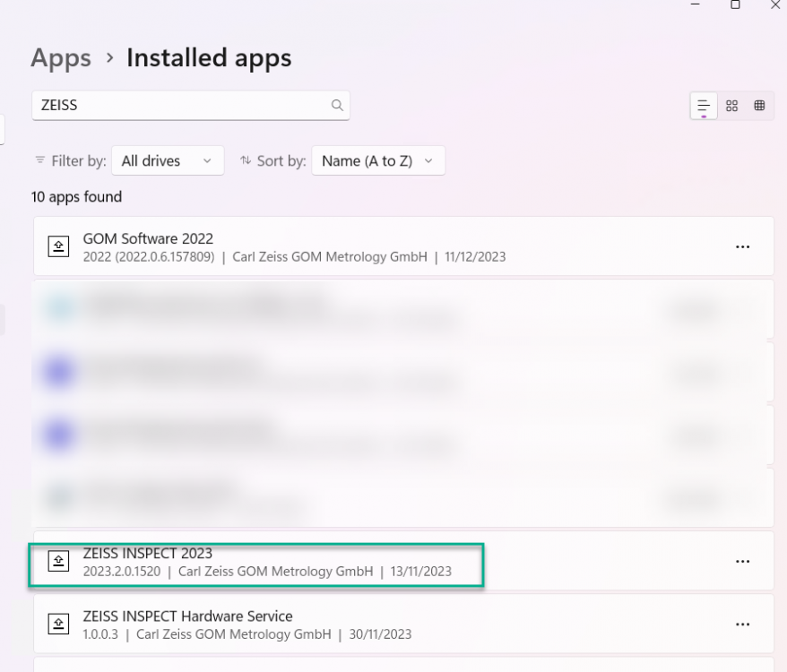The height and width of the screenshot is (672, 787).
Task: Maximize the Settings window
Action: click(x=735, y=4)
